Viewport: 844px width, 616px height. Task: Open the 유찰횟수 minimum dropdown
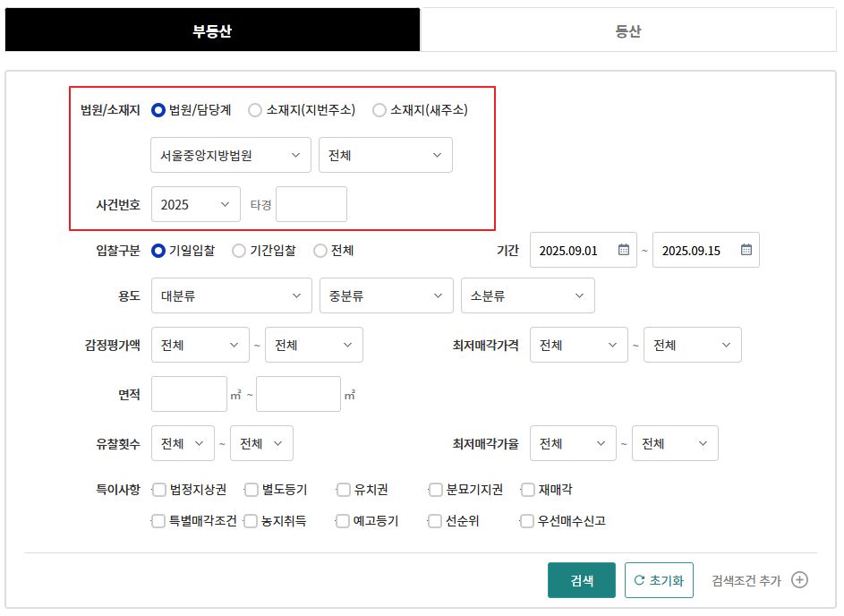pos(183,443)
